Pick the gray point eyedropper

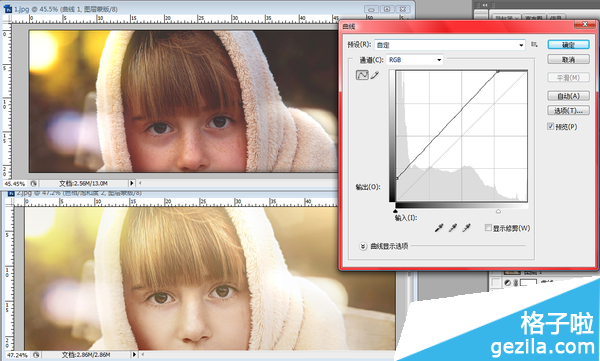(x=453, y=228)
